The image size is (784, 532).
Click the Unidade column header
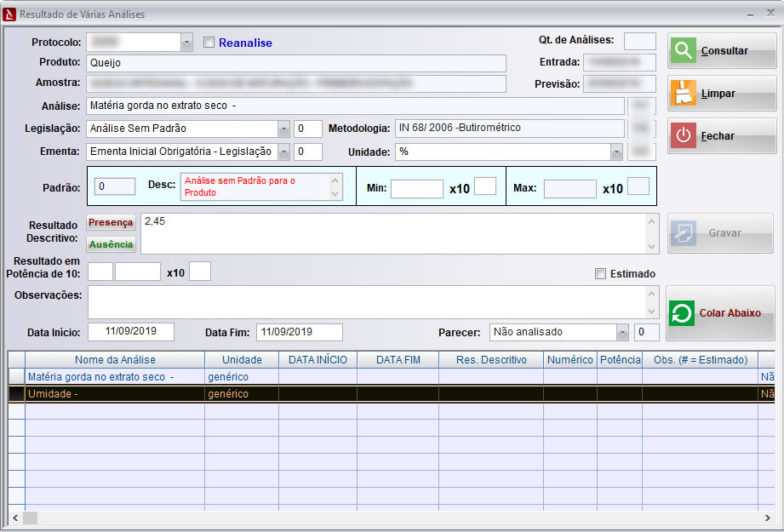242,359
